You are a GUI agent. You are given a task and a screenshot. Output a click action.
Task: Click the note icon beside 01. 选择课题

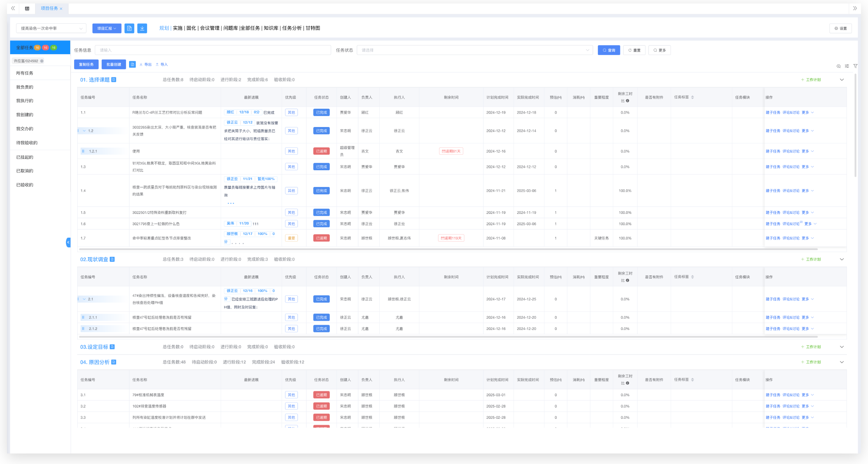coord(114,79)
